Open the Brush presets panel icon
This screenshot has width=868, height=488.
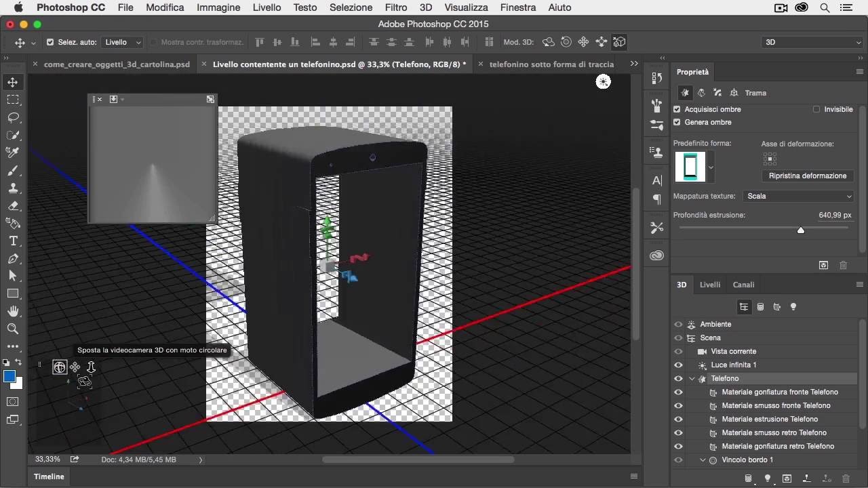click(x=656, y=125)
